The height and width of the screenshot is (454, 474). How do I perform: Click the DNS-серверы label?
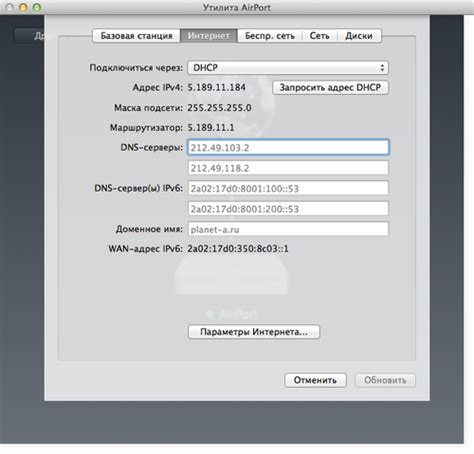(152, 147)
